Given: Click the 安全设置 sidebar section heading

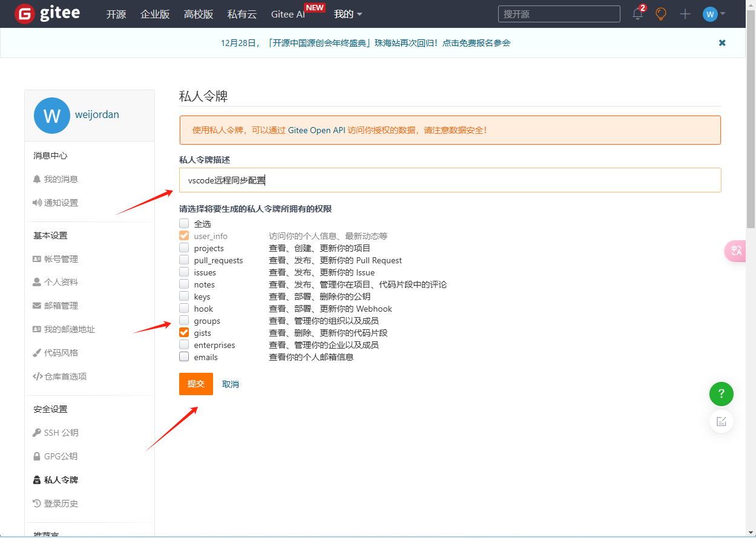Looking at the screenshot, I should [x=50, y=409].
